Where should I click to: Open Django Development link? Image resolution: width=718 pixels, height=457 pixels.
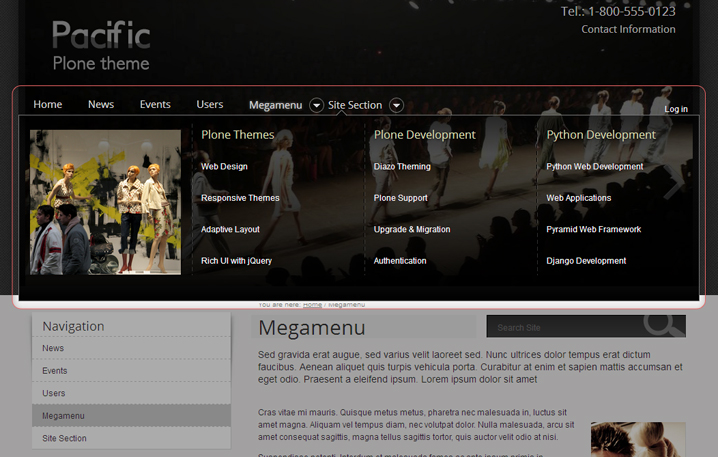[x=586, y=261]
